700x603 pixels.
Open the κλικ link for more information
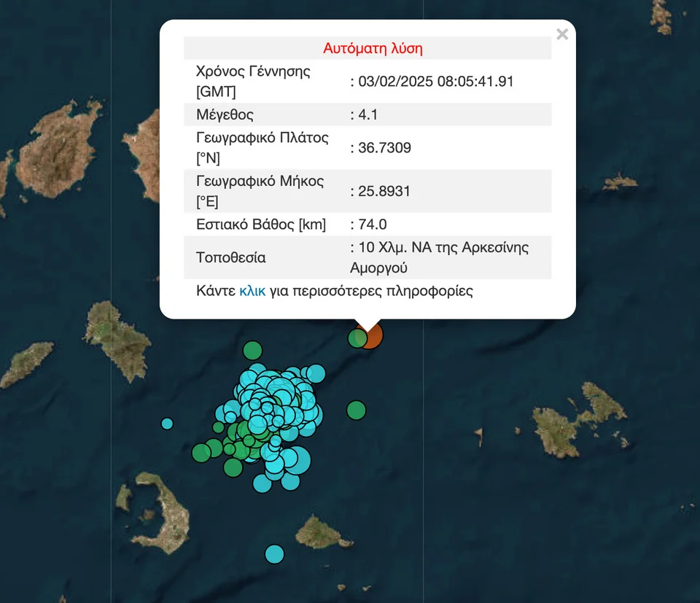pyautogui.click(x=252, y=291)
